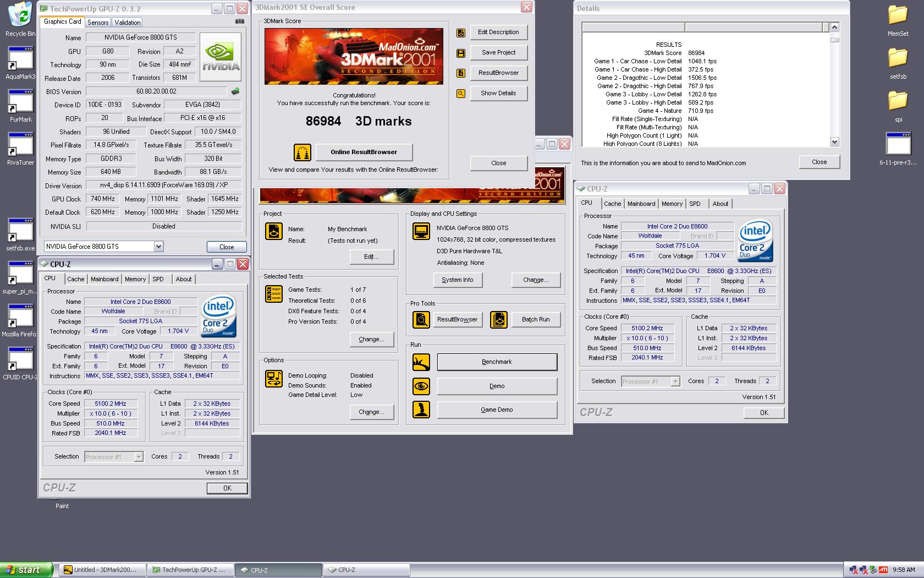Click the Pro Tools ResultBrowser magnifier icon
Image resolution: width=924 pixels, height=578 pixels.
tap(421, 319)
